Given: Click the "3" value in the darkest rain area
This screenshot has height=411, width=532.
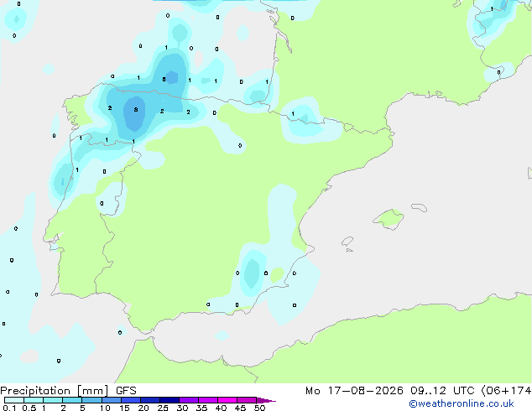Looking at the screenshot, I should click(136, 110).
